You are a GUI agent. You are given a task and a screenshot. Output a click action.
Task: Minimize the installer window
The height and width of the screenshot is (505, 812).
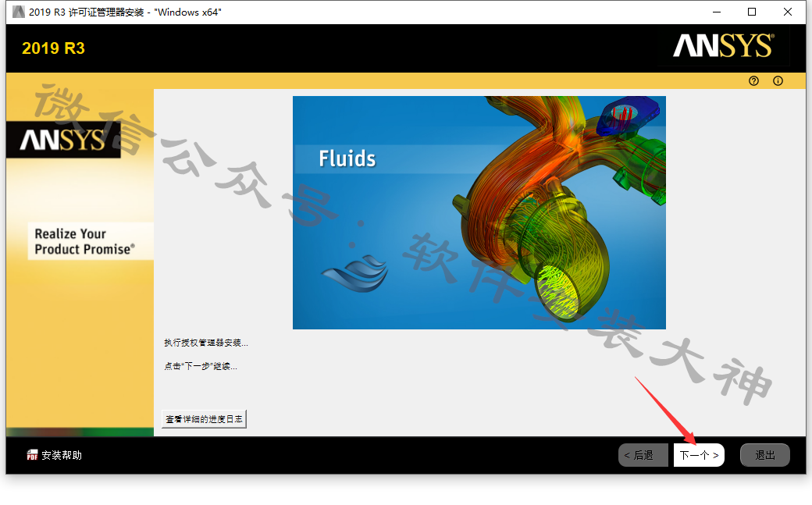(x=717, y=12)
